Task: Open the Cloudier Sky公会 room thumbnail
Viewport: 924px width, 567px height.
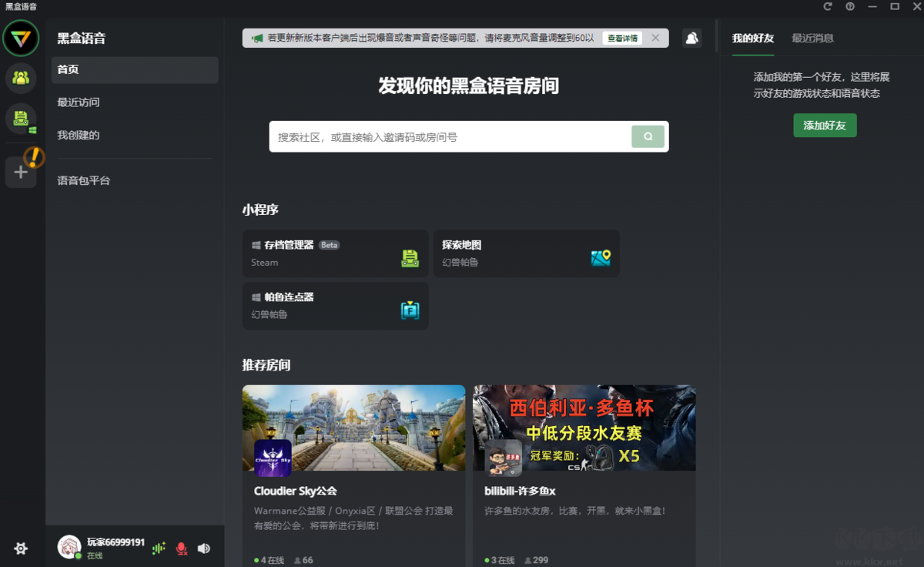Action: pyautogui.click(x=353, y=428)
